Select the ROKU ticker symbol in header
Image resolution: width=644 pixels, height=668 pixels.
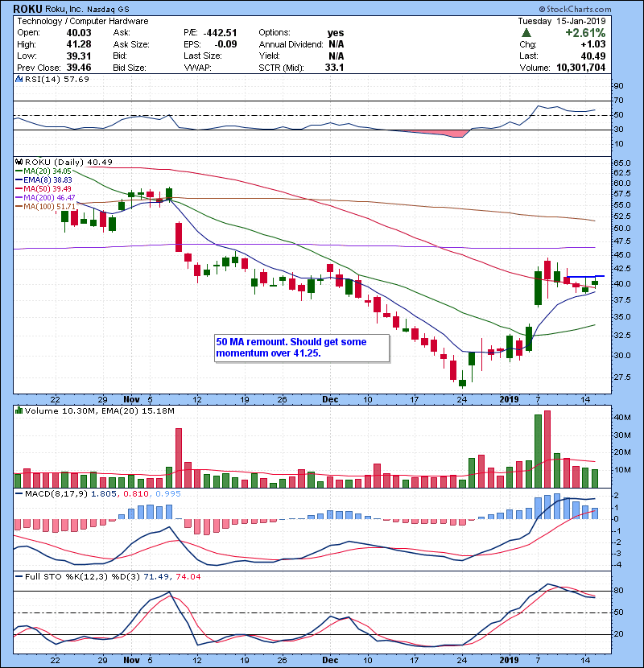(27, 9)
